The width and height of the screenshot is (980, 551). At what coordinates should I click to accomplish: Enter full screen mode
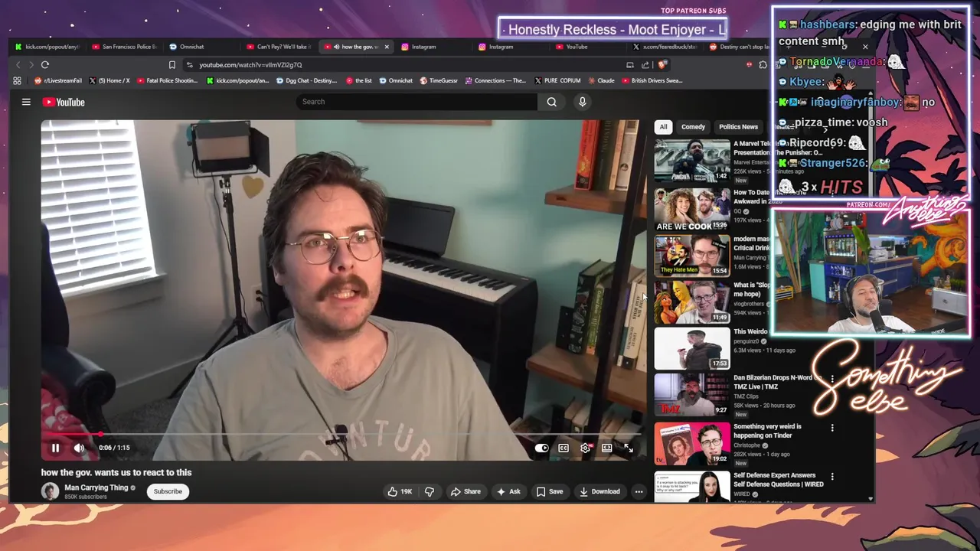click(x=629, y=448)
